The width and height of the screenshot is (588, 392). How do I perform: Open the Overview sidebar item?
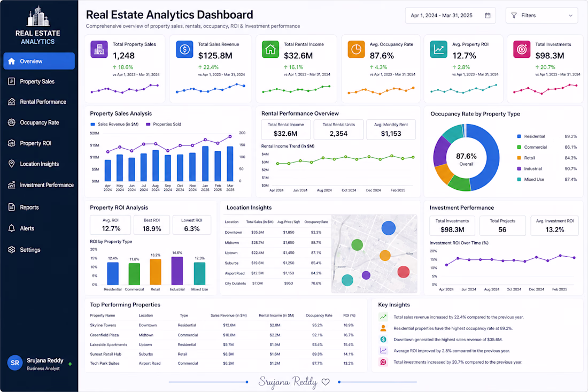(x=39, y=61)
